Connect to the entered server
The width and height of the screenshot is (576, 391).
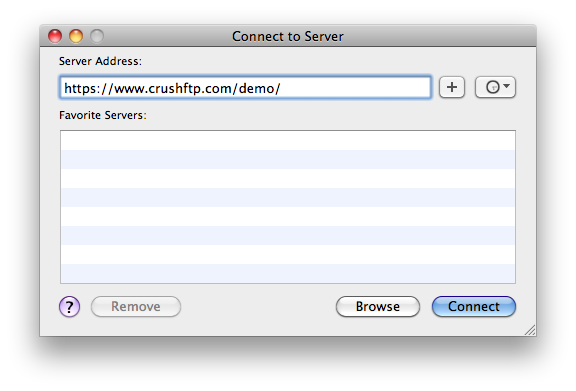coord(474,306)
